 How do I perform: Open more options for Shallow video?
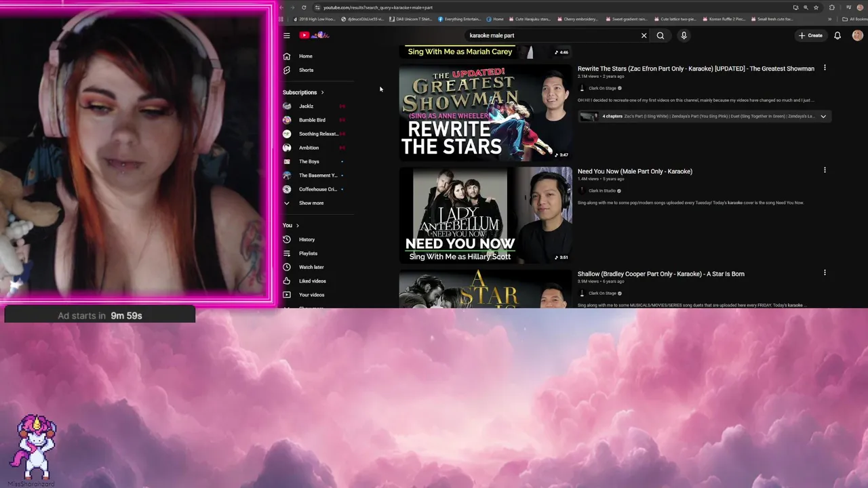825,272
